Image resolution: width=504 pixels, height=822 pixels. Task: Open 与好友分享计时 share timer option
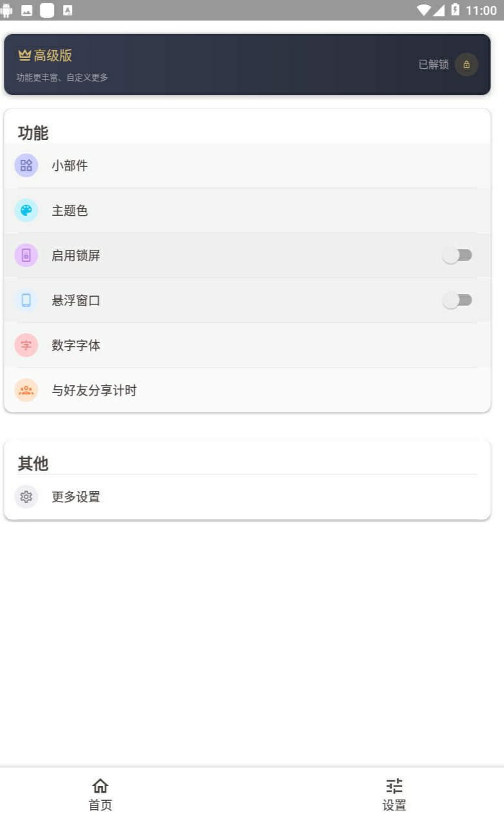point(94,390)
